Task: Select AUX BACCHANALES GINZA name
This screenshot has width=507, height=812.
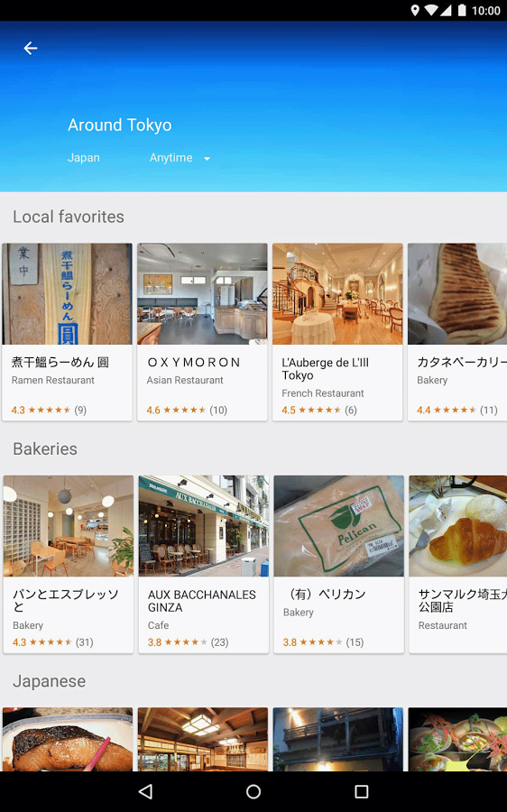Action: tap(201, 601)
